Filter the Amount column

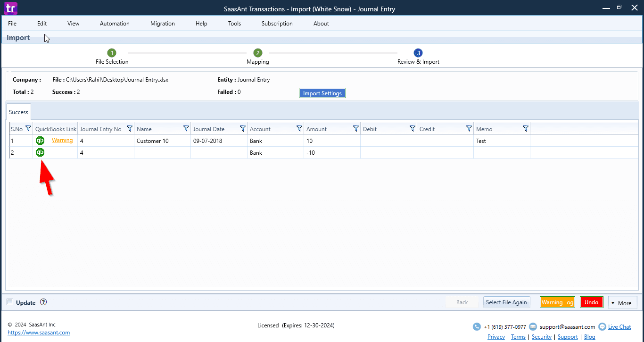click(356, 129)
